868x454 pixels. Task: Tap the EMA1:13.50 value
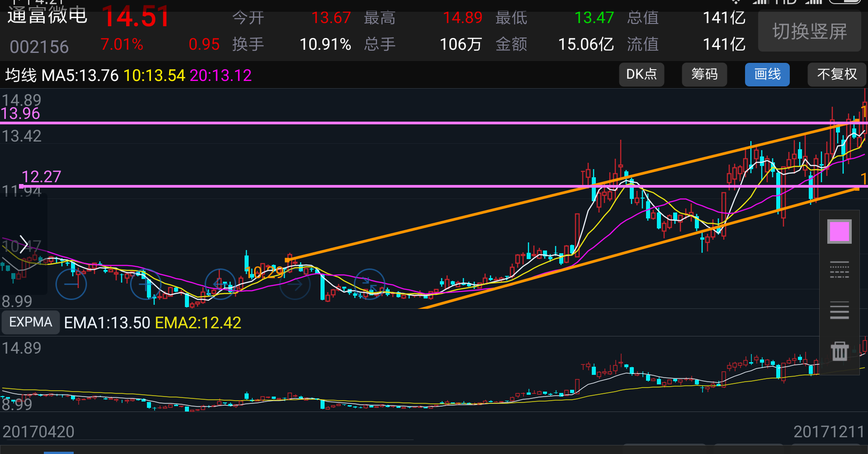pyautogui.click(x=107, y=323)
